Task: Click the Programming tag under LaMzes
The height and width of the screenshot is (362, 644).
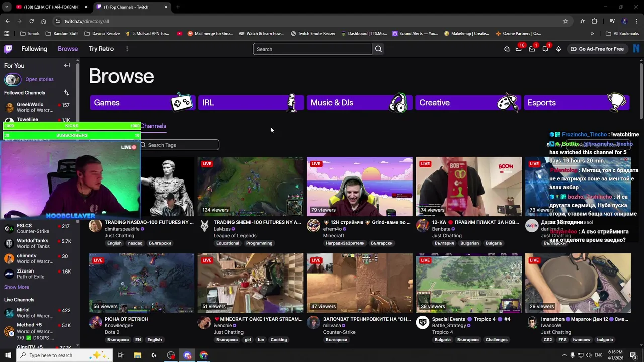Action: click(x=259, y=243)
